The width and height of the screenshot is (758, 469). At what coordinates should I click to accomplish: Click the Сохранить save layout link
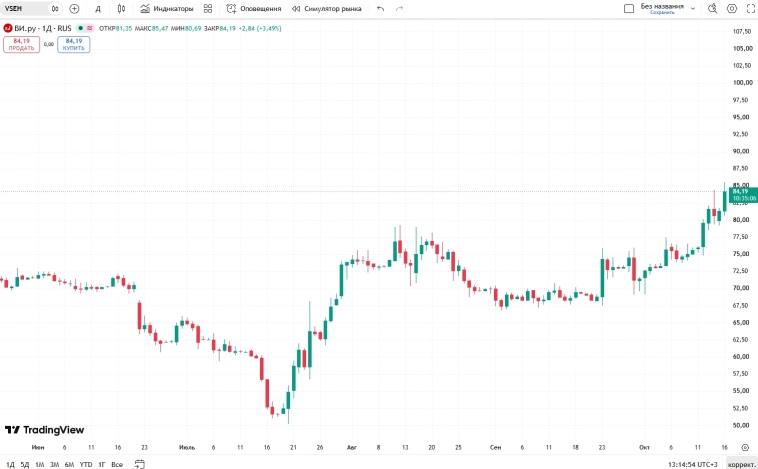(x=662, y=13)
